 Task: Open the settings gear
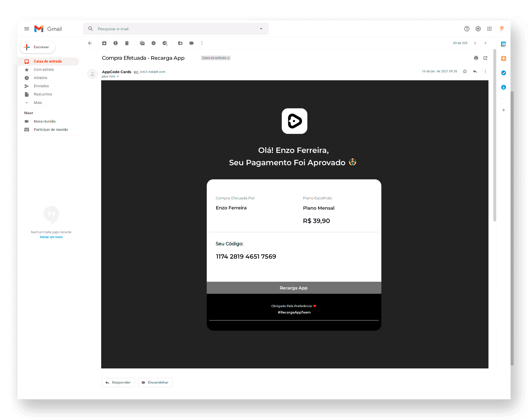pyautogui.click(x=478, y=29)
